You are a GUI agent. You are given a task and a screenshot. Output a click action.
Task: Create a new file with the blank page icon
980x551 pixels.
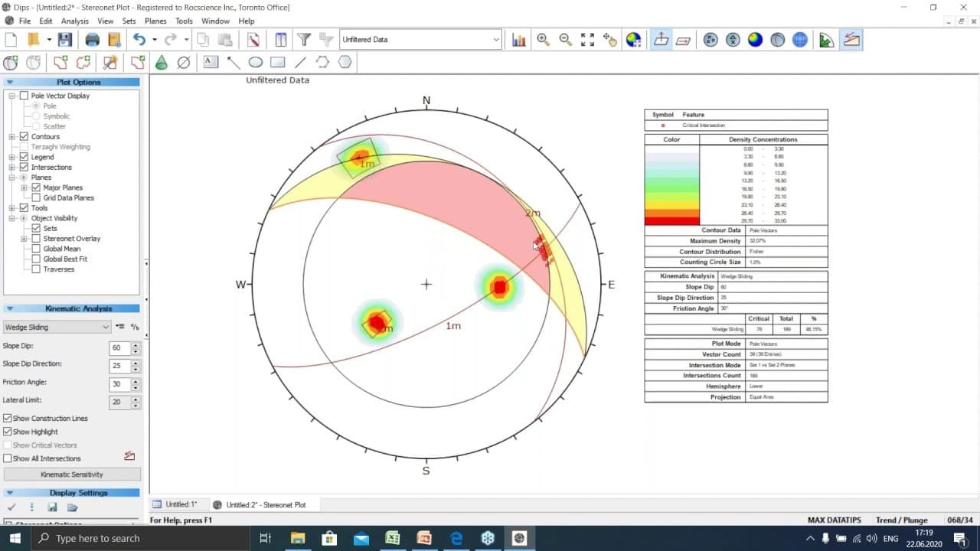tap(11, 40)
